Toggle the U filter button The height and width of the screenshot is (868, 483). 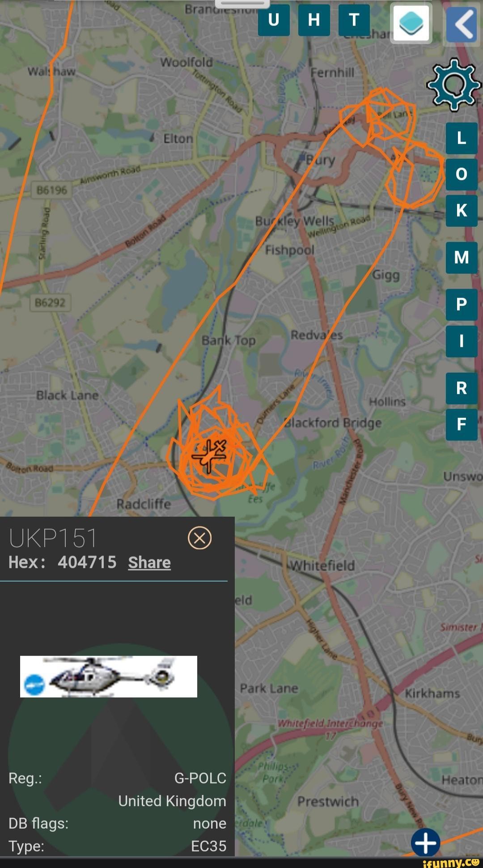pyautogui.click(x=274, y=20)
